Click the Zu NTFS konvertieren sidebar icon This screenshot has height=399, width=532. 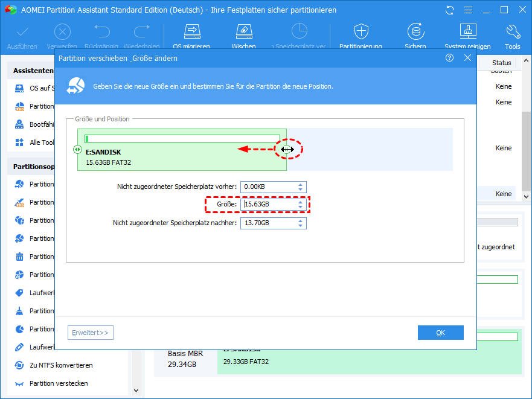click(x=19, y=365)
